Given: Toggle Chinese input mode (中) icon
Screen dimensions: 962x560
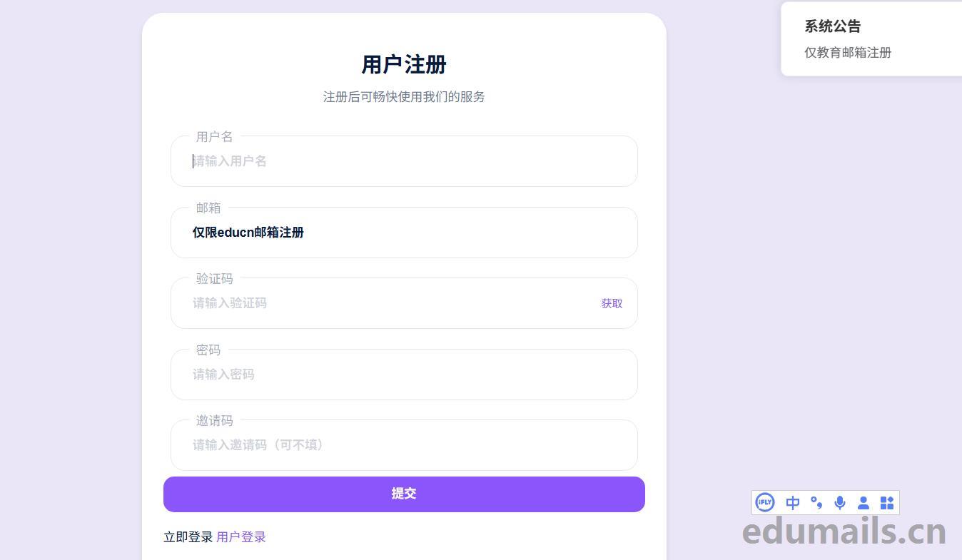Looking at the screenshot, I should [792, 503].
